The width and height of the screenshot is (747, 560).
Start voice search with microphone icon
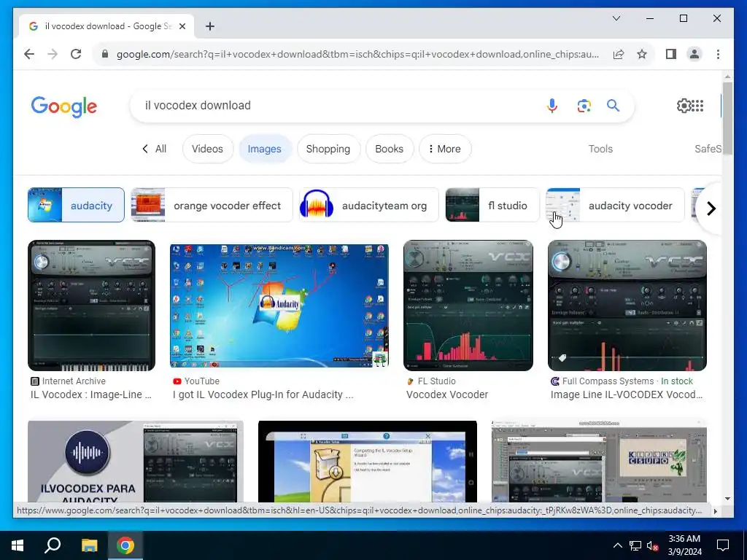point(552,106)
